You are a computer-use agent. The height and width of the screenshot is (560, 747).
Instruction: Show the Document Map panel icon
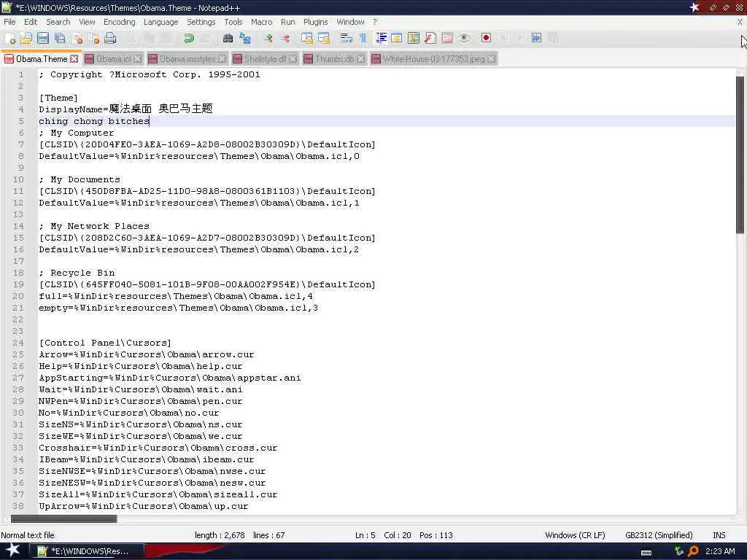pyautogui.click(x=414, y=39)
